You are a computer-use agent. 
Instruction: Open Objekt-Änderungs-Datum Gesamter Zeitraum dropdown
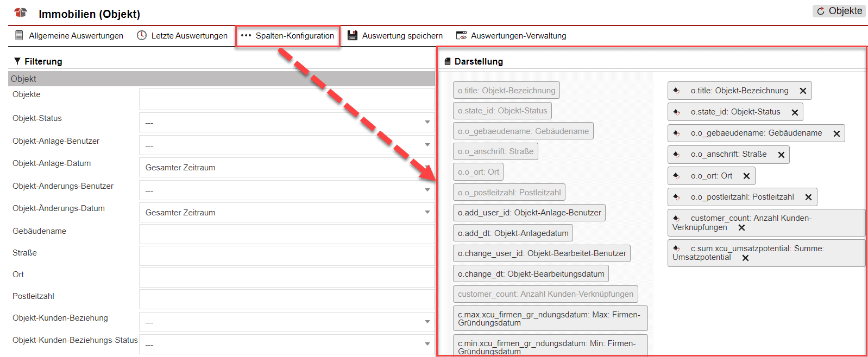(x=287, y=213)
